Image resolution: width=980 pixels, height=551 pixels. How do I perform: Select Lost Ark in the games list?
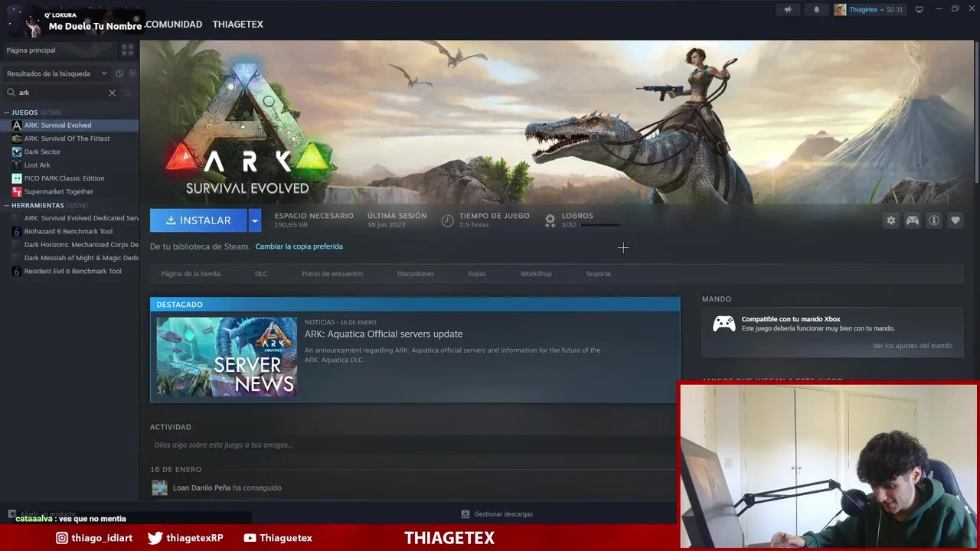point(37,165)
